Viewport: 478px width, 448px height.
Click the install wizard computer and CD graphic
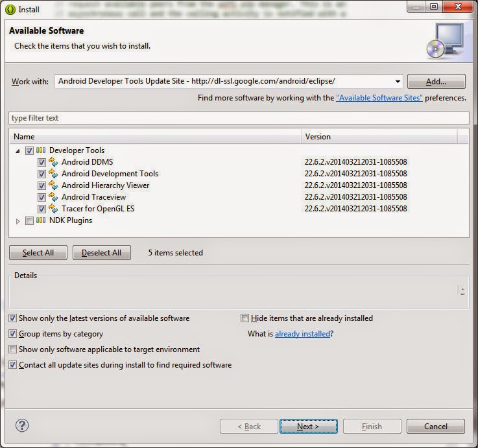pos(446,41)
